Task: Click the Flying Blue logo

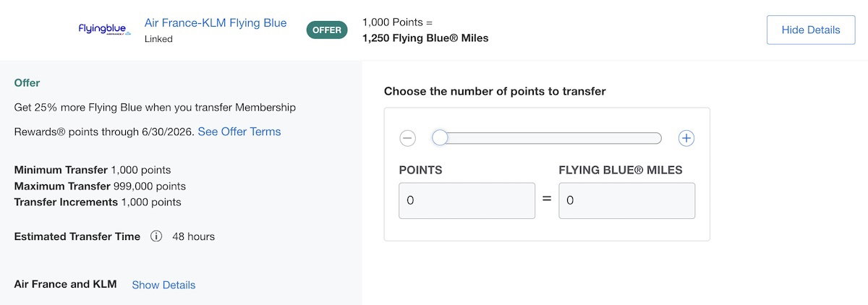Action: pyautogui.click(x=105, y=30)
